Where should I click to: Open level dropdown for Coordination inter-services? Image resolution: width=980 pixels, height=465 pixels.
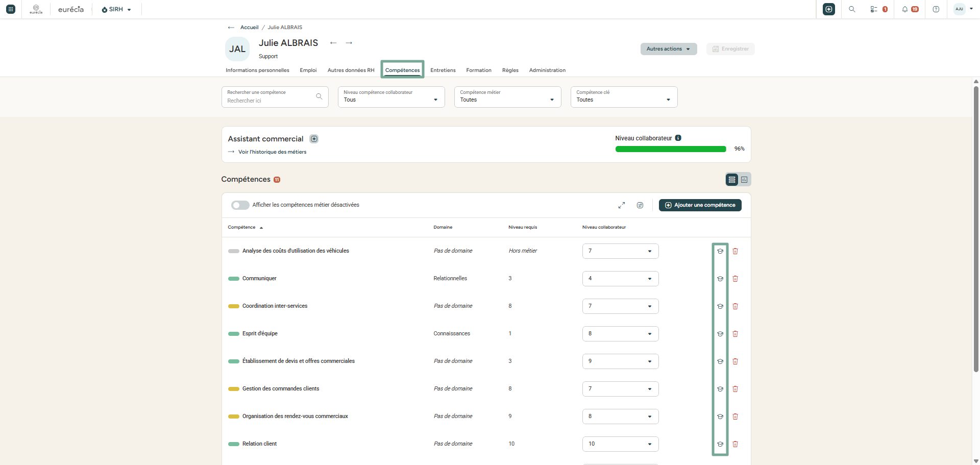point(621,306)
